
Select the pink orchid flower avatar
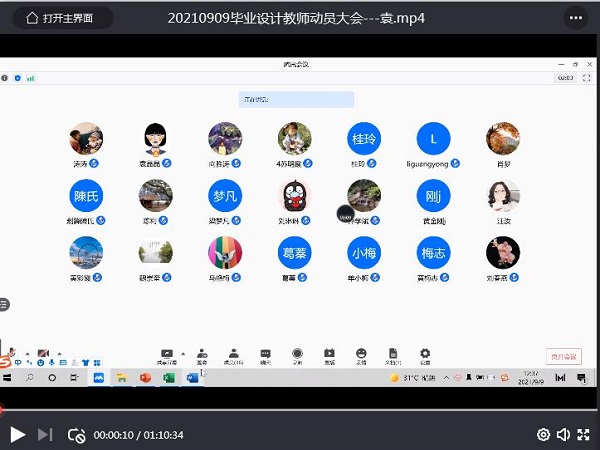click(x=503, y=253)
